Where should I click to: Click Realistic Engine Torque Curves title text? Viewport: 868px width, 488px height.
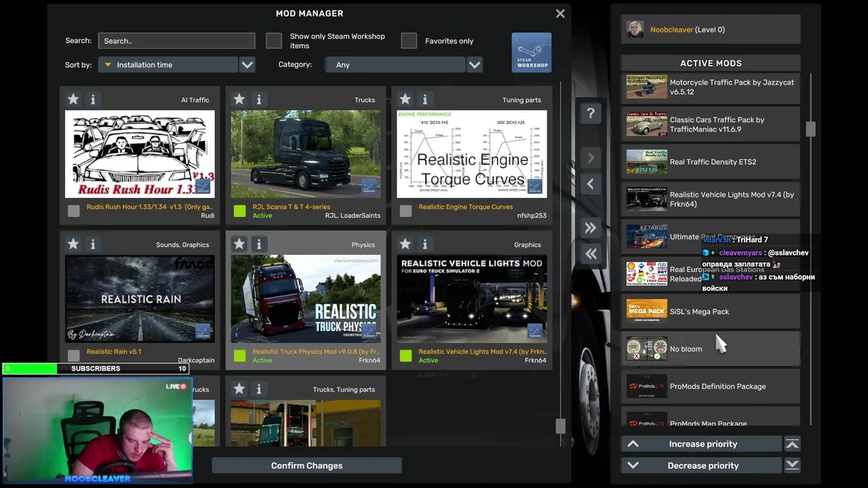(466, 207)
